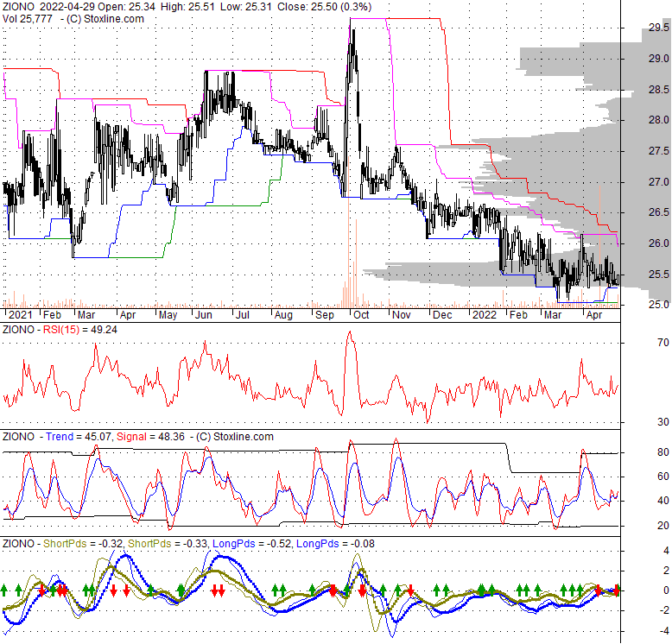The width and height of the screenshot is (672, 644).
Task: Click the 'Vol 25,777' volume label
Action: (x=28, y=19)
